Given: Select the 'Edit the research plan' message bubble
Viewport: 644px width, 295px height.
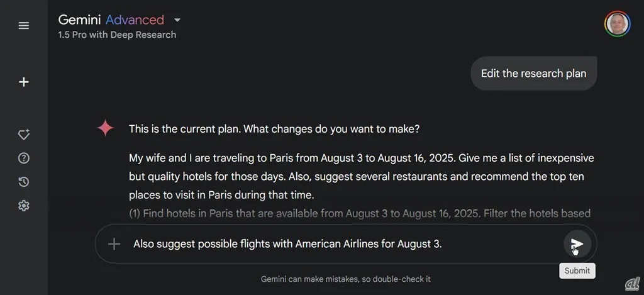Looking at the screenshot, I should (533, 74).
